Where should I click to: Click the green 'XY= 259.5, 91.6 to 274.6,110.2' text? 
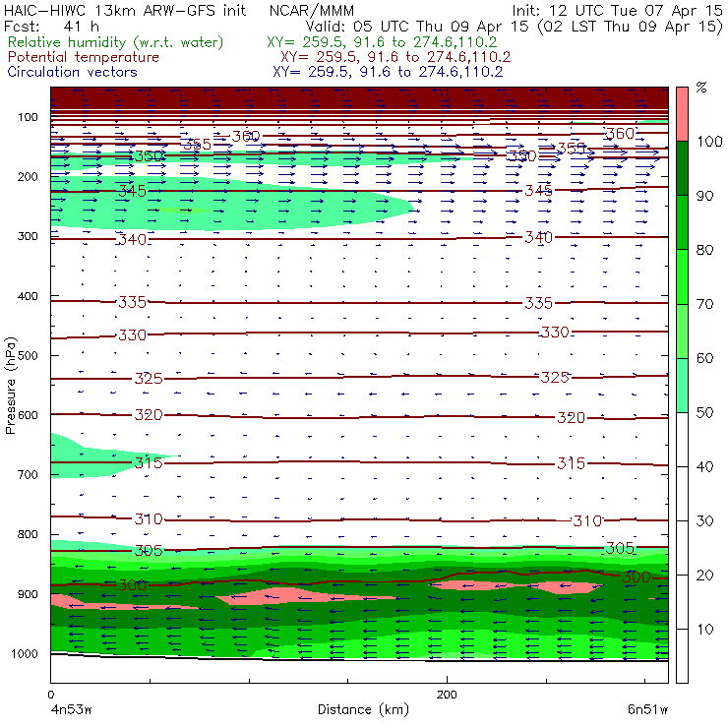(x=382, y=42)
